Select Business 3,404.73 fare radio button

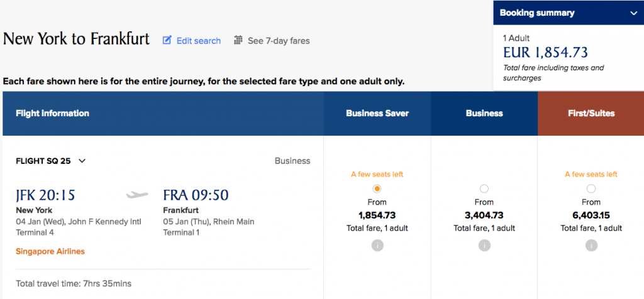pyautogui.click(x=484, y=188)
